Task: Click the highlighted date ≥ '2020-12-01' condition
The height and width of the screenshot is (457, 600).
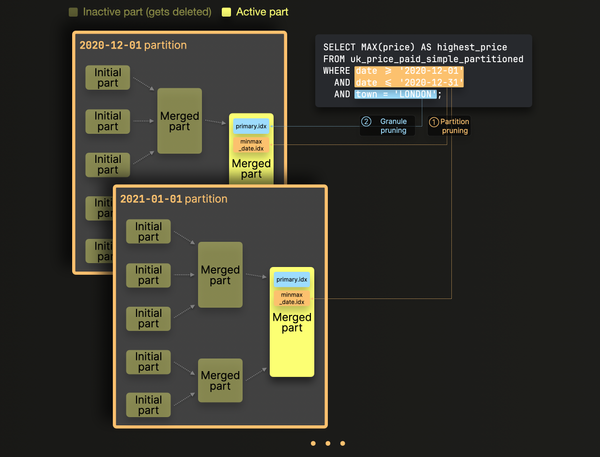Action: pyautogui.click(x=409, y=70)
